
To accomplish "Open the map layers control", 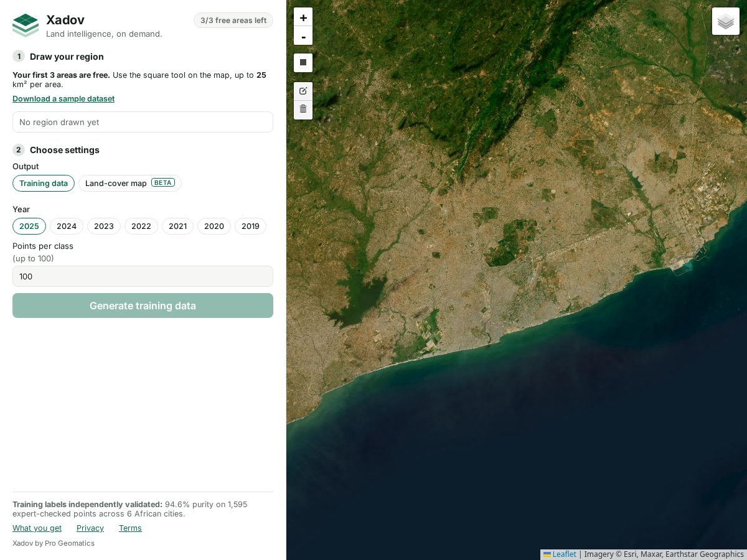I will pyautogui.click(x=726, y=21).
